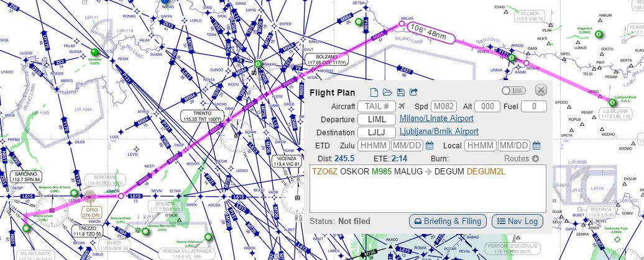644x260 pixels.
Task: Open Briefing & Filing
Action: 448,222
